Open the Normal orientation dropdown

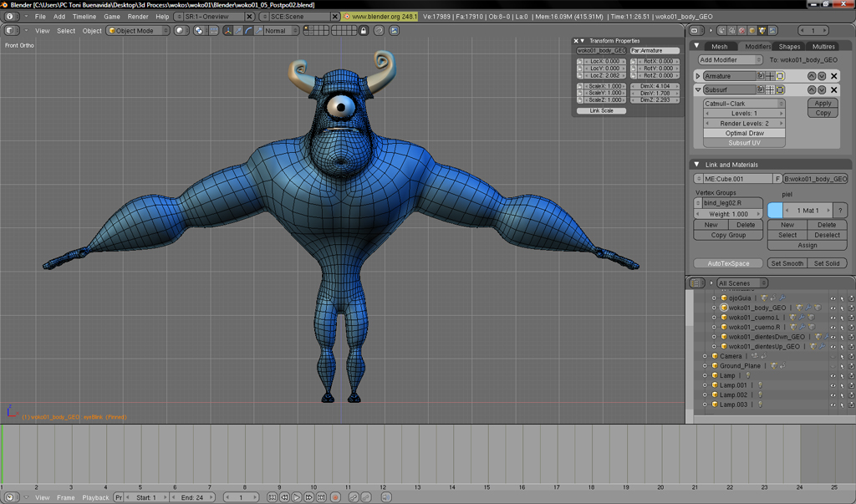(281, 31)
